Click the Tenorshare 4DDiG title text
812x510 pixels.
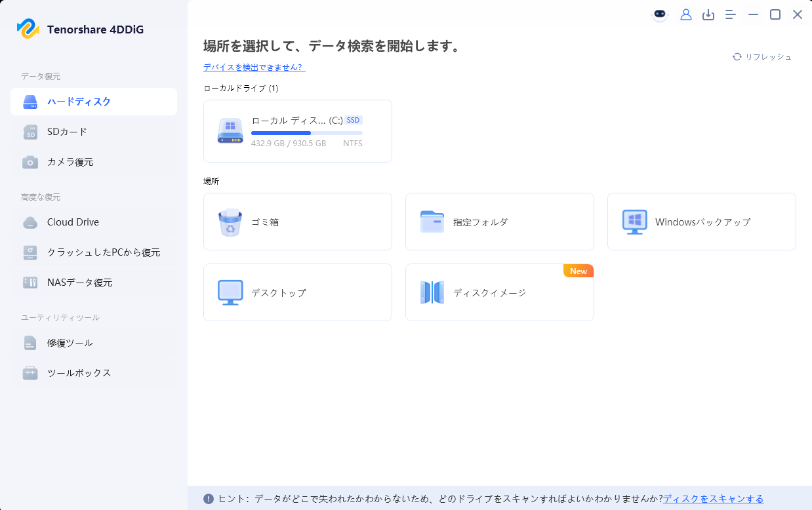tap(95, 29)
